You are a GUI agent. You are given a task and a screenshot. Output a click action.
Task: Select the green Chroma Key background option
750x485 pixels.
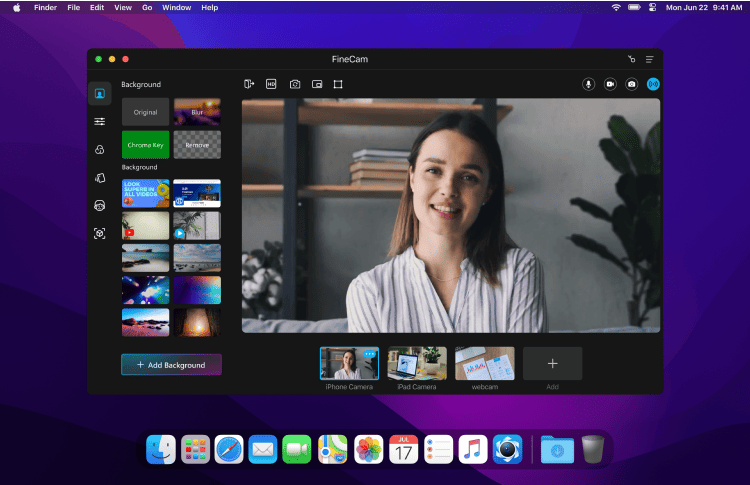[x=146, y=145]
